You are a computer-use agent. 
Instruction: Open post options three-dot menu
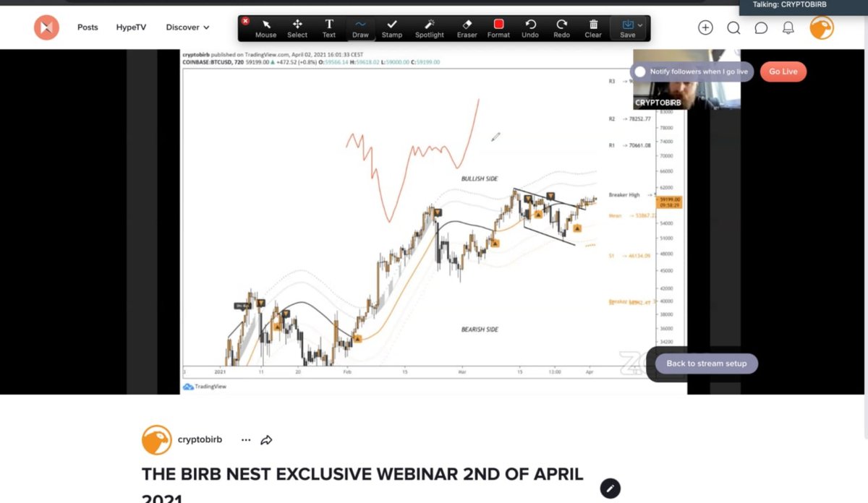click(246, 439)
